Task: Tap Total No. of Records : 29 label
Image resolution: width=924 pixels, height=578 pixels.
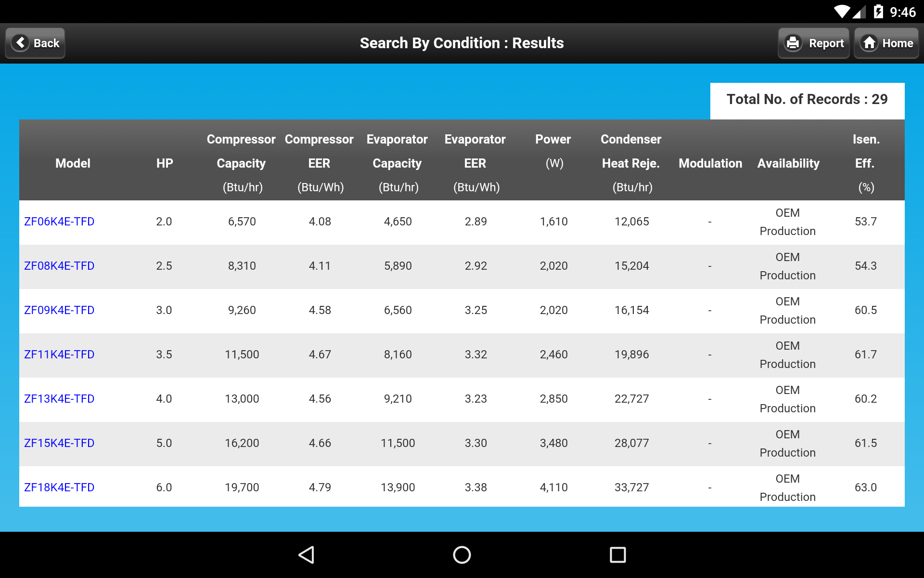Action: coord(807,99)
